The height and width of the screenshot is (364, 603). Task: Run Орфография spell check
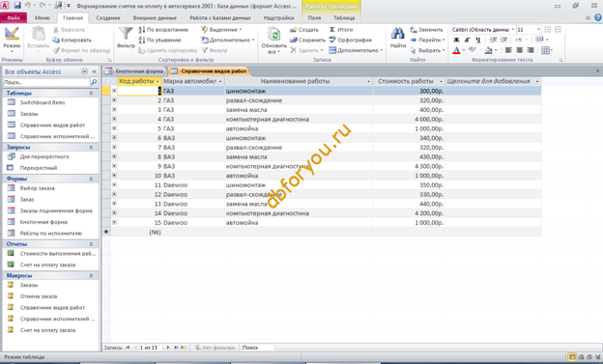(351, 40)
